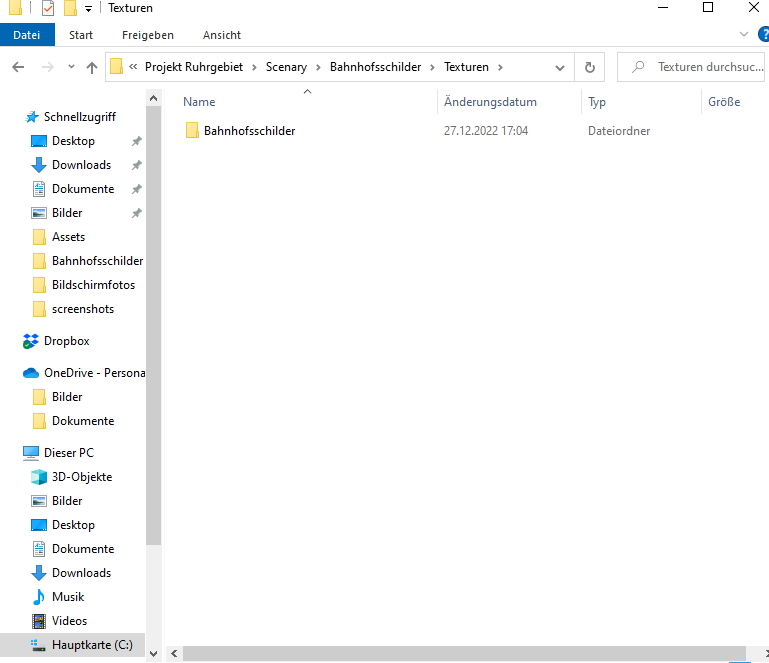Sort by Typ column header
Screen dimensions: 769x663
597,102
